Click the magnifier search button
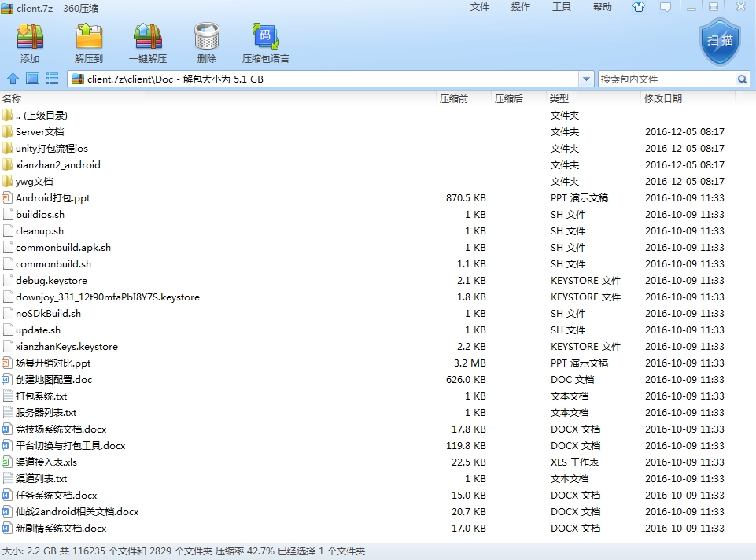This screenshot has height=560, width=756. (742, 79)
